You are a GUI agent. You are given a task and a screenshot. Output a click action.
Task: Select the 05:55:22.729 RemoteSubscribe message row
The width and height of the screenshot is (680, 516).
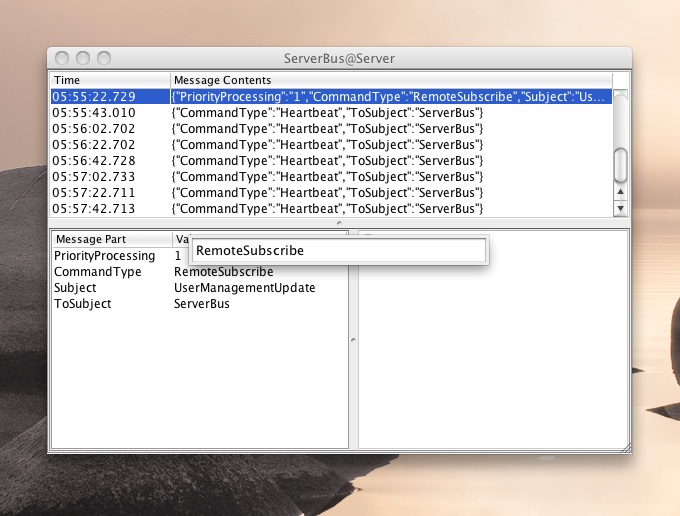click(330, 97)
